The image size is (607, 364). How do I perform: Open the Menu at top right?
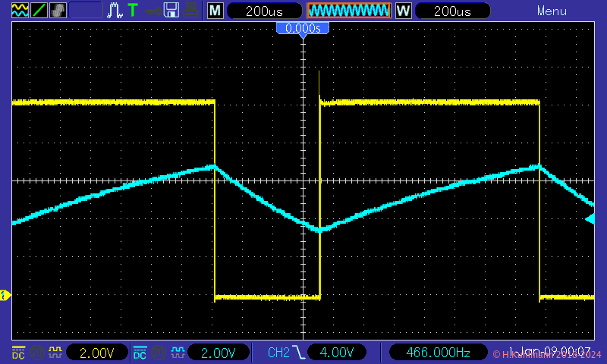click(x=552, y=11)
